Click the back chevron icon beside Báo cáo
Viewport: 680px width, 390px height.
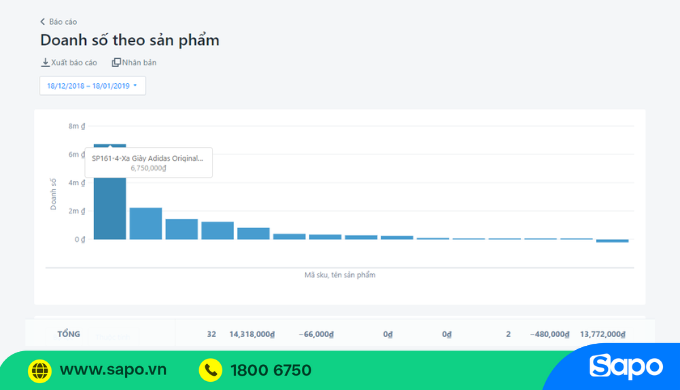tap(42, 22)
